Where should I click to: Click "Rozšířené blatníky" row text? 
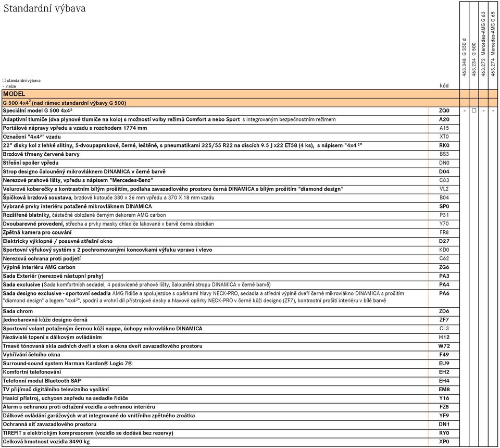pyautogui.click(x=84, y=215)
